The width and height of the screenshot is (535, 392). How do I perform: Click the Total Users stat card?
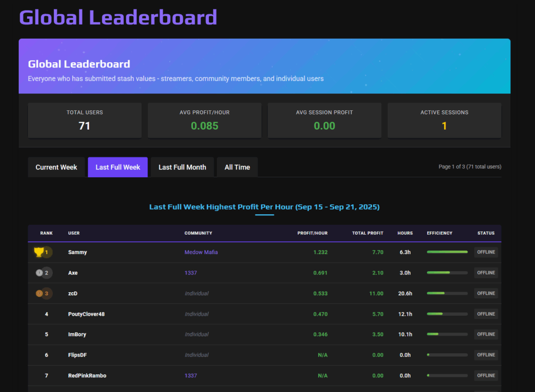click(85, 120)
